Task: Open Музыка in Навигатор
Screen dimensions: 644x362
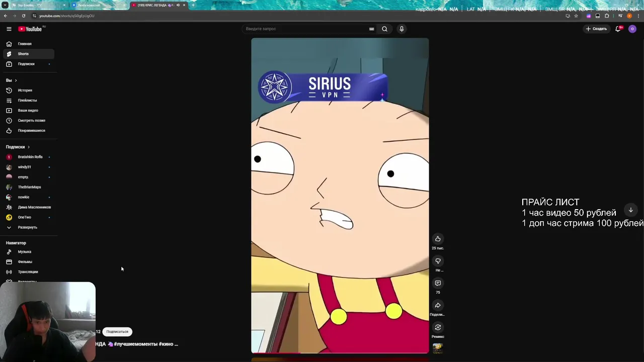Action: (x=28, y=252)
